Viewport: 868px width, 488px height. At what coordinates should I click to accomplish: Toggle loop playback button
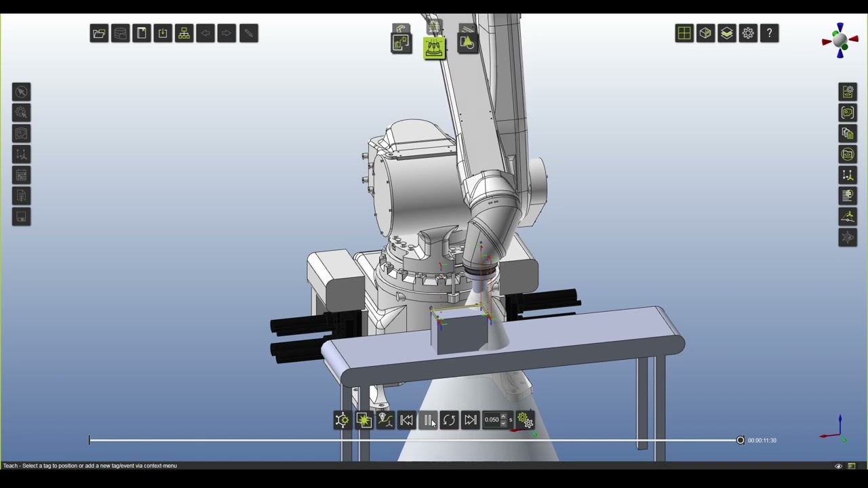pos(449,420)
